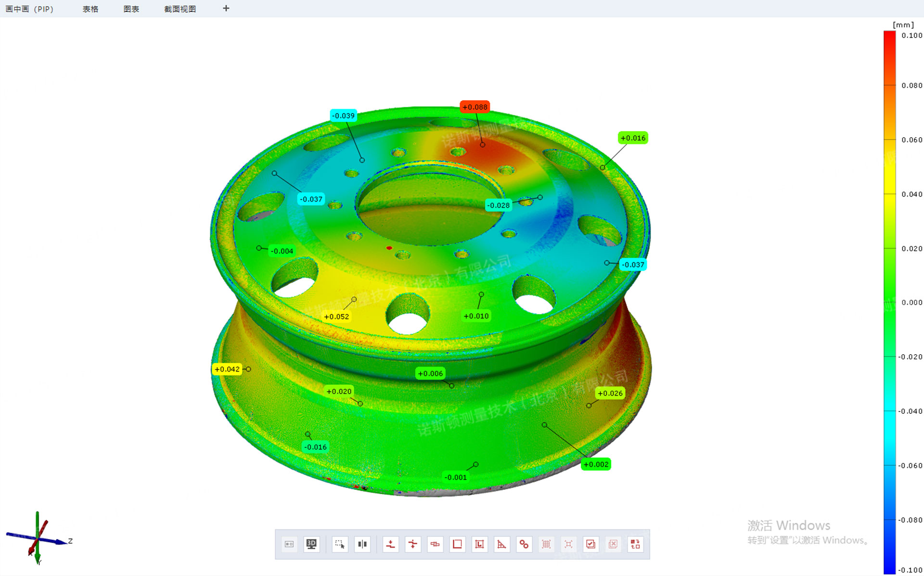
Task: Select the +0.026 deviation label
Action: pos(610,393)
